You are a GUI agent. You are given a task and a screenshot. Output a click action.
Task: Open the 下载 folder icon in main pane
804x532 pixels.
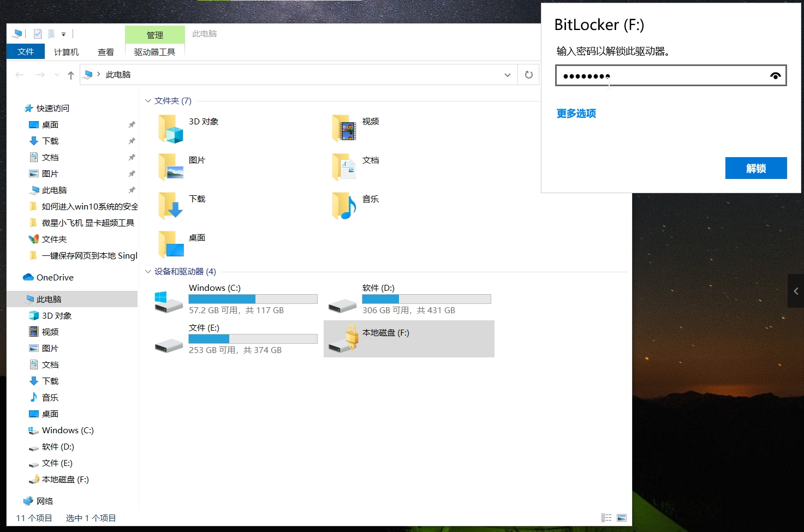tap(171, 206)
